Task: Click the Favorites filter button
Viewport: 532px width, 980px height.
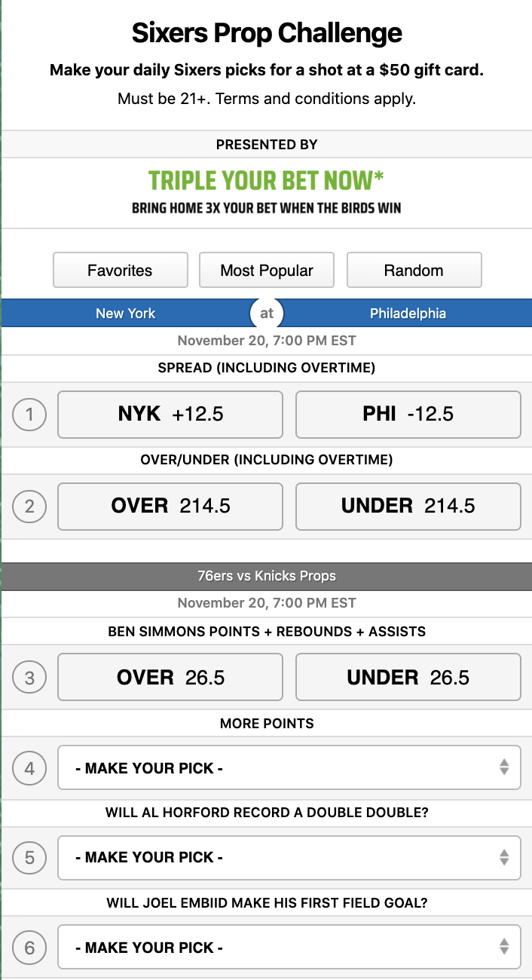Action: [x=120, y=269]
